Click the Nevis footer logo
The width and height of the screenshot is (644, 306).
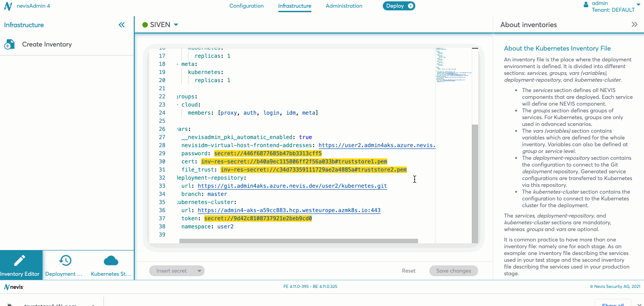(14, 287)
